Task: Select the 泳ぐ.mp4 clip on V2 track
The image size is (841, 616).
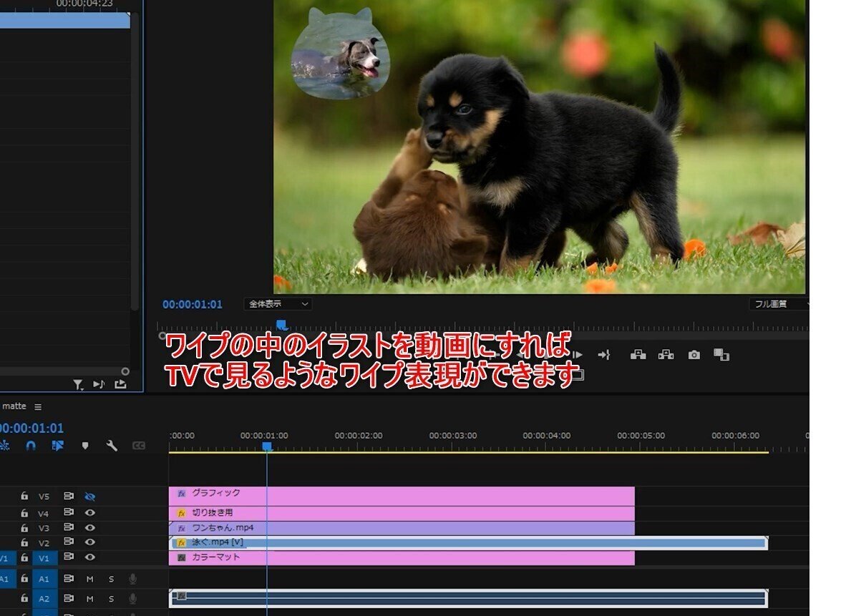Action: tap(429, 542)
